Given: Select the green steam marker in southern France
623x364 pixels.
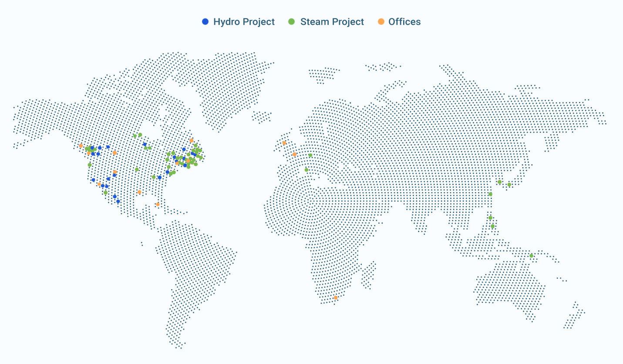Looking at the screenshot, I should coord(306,170).
